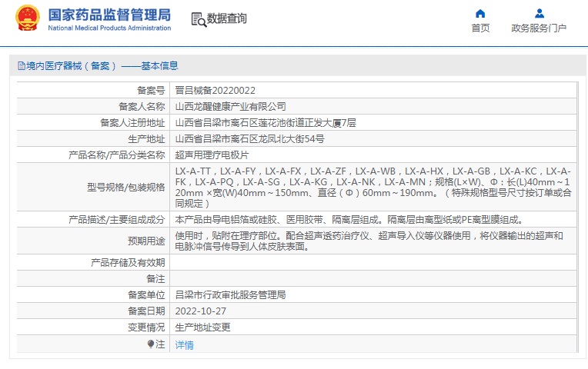588x369 pixels.
Task: Click the lightbulb icon next to 注
Action: pos(152,344)
